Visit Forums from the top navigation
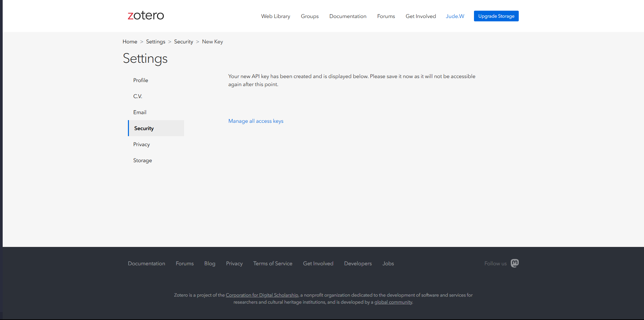Viewport: 644px width, 320px height. point(386,16)
